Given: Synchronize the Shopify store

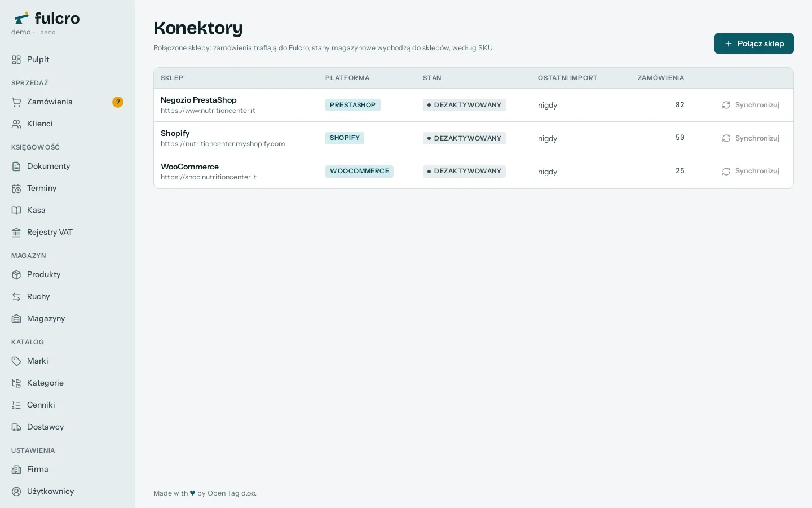Looking at the screenshot, I should coord(751,138).
